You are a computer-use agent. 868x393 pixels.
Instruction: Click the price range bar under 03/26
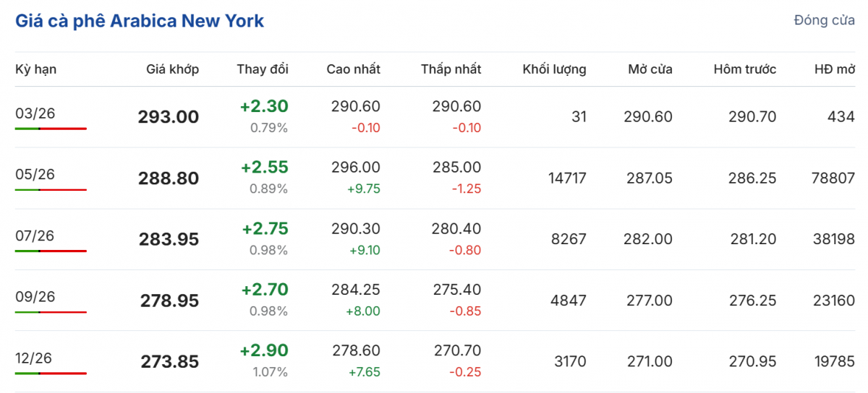pos(51,129)
